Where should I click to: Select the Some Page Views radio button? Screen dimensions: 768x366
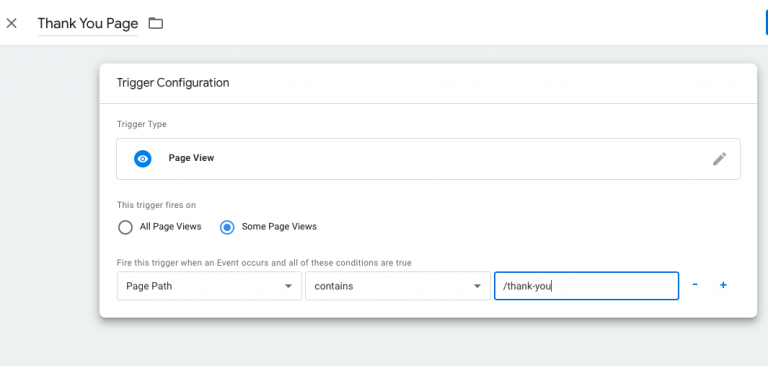tap(227, 227)
